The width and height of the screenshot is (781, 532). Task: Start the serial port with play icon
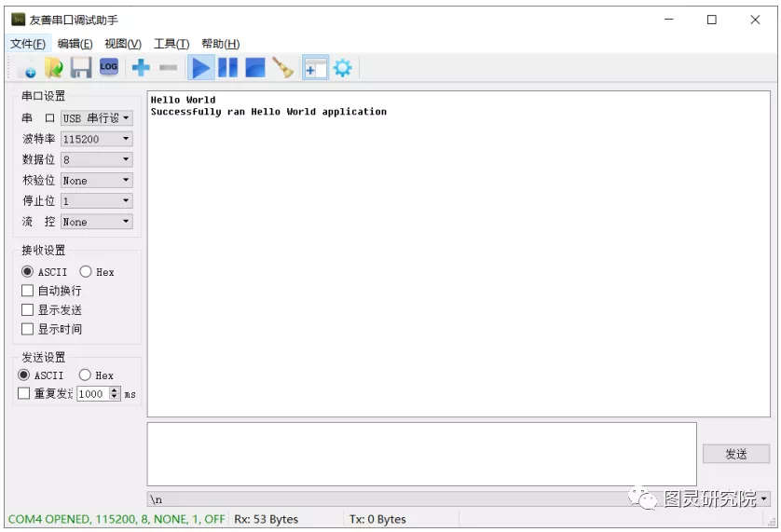click(200, 68)
